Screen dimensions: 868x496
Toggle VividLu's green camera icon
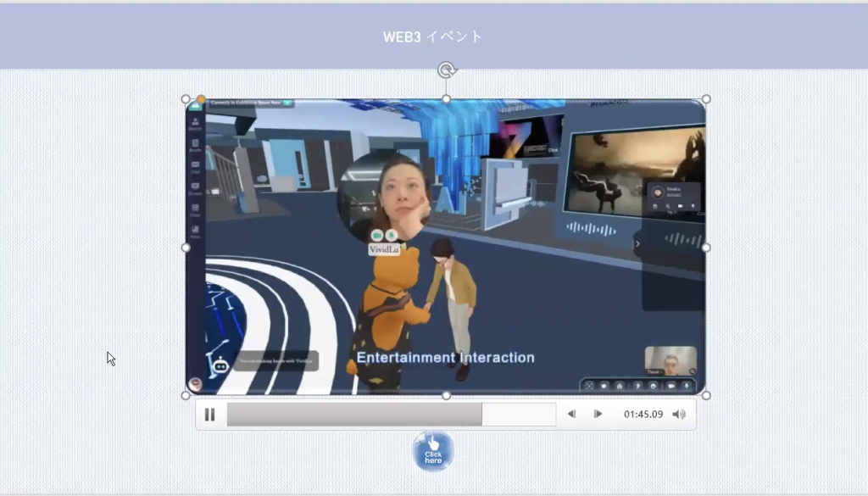[x=377, y=235]
